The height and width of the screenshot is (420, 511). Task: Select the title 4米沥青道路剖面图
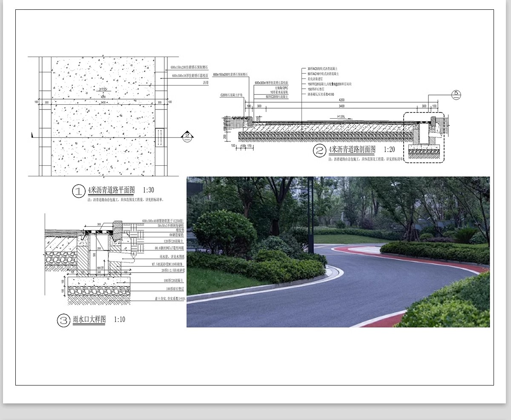pos(352,150)
